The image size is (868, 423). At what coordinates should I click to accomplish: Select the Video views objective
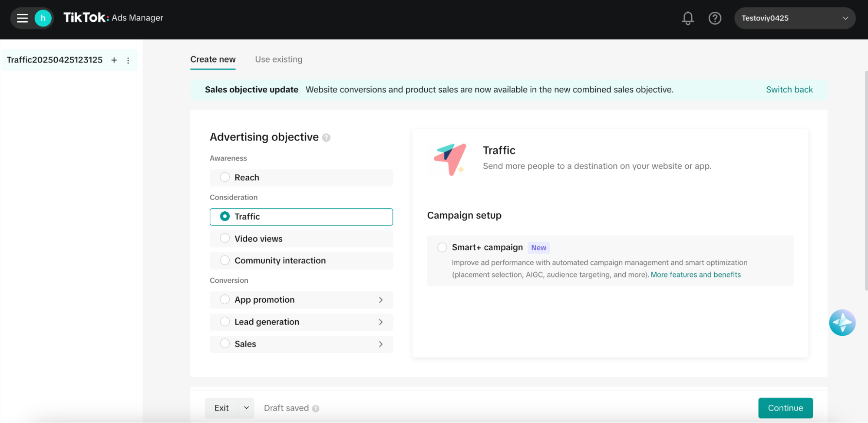(301, 239)
